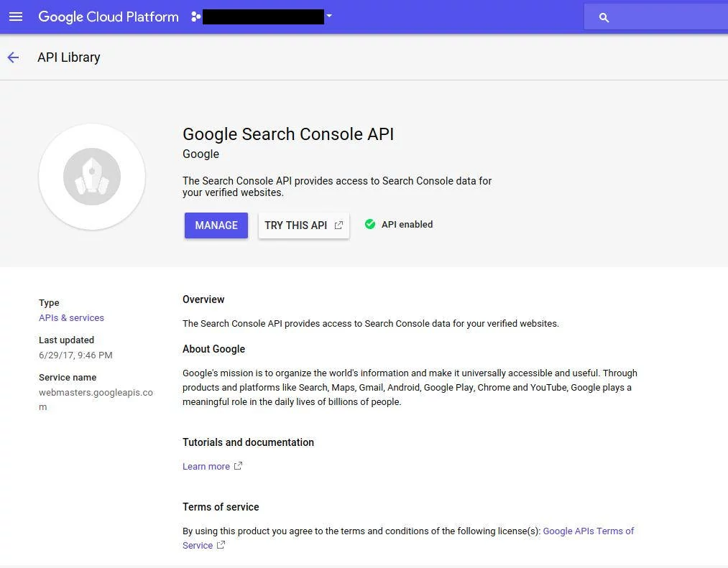The image size is (728, 568).
Task: Click the project name in the top bar
Action: 262,16
